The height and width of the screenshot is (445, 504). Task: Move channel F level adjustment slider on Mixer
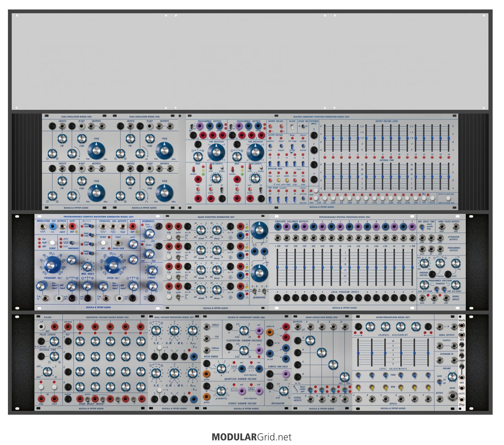(428, 352)
